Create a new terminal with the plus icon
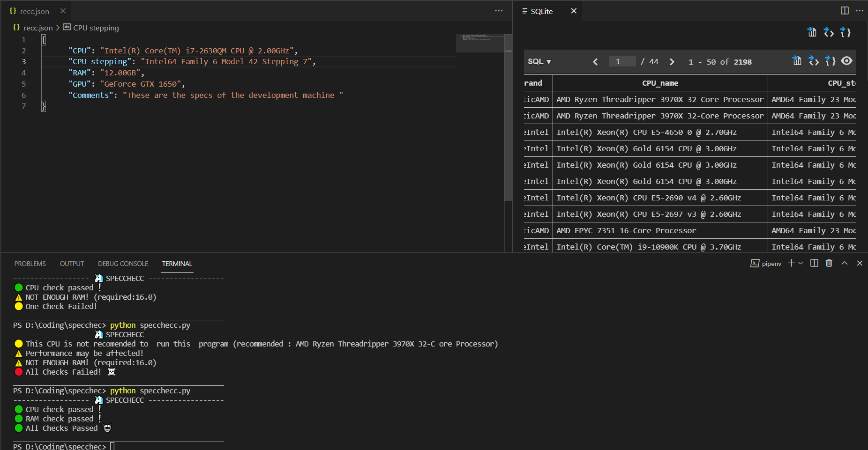The image size is (868, 450). coord(791,263)
